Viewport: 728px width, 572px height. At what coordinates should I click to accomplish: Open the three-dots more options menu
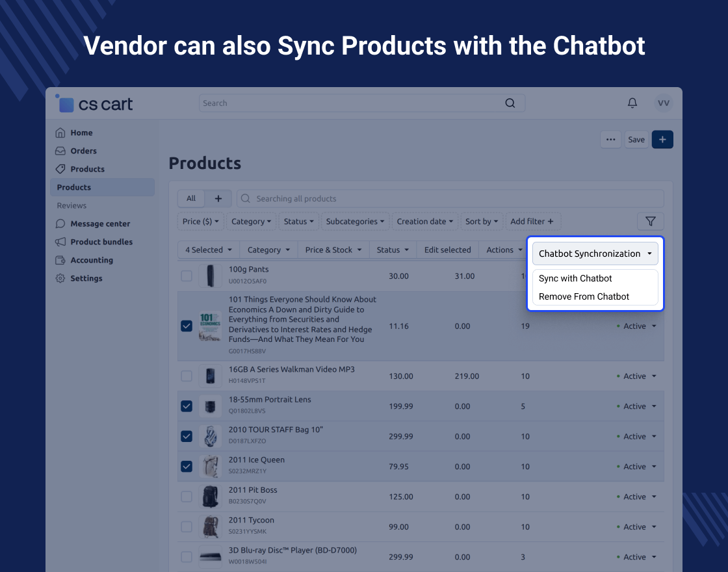point(610,139)
